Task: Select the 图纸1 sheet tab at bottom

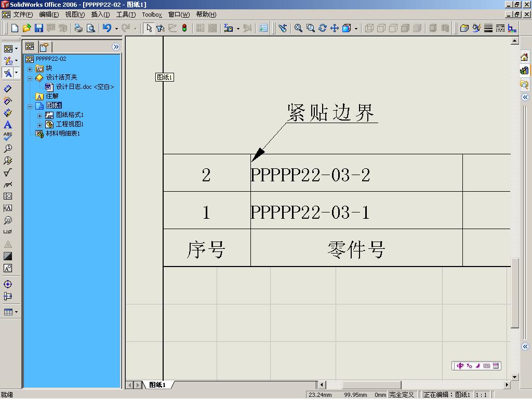Action: pos(157,384)
